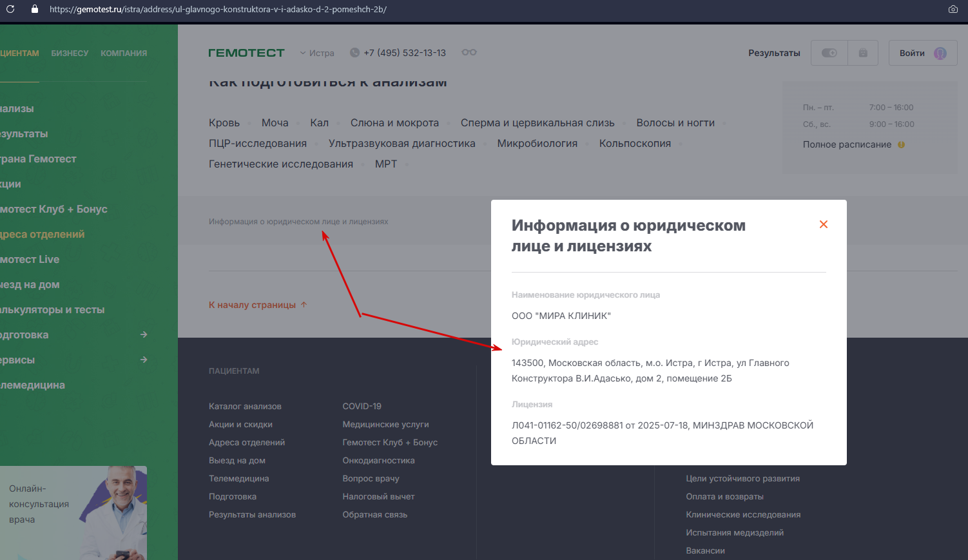Open the Полное расписание schedule link
This screenshot has height=560, width=968.
(x=847, y=145)
